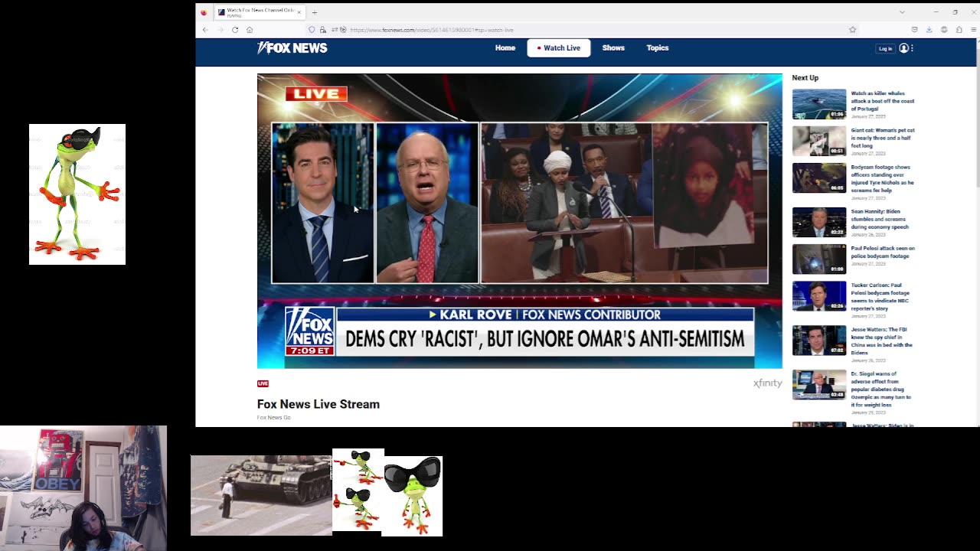Click the Log In button
The height and width of the screenshot is (551, 980).
[885, 48]
